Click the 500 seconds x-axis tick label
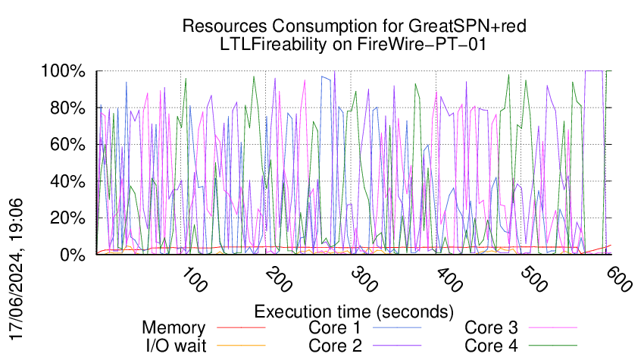The height and width of the screenshot is (360, 644). 534,280
